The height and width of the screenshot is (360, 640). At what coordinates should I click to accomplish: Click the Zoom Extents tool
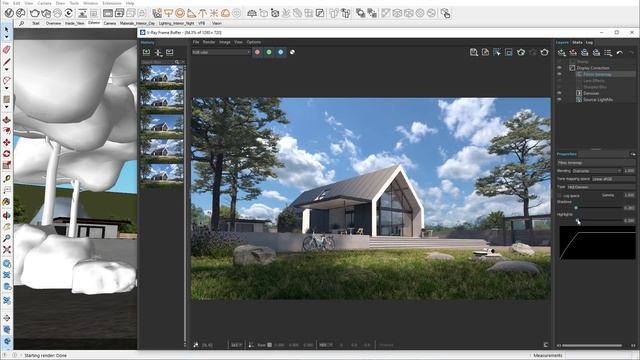[x=7, y=250]
